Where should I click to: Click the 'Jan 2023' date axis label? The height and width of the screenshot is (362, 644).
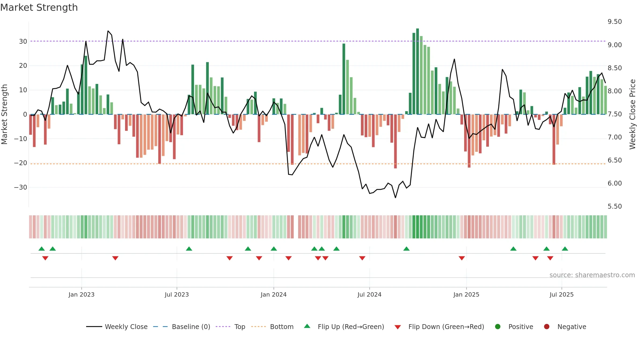coord(82,294)
